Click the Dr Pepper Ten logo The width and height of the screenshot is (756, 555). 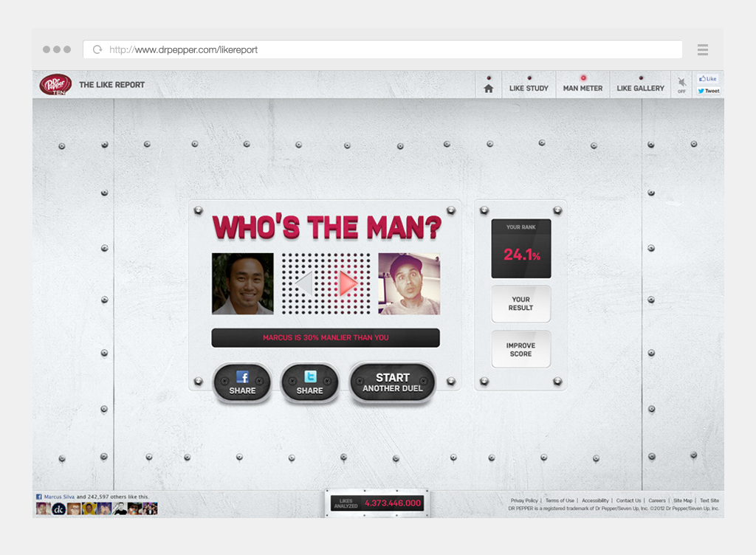coord(55,85)
